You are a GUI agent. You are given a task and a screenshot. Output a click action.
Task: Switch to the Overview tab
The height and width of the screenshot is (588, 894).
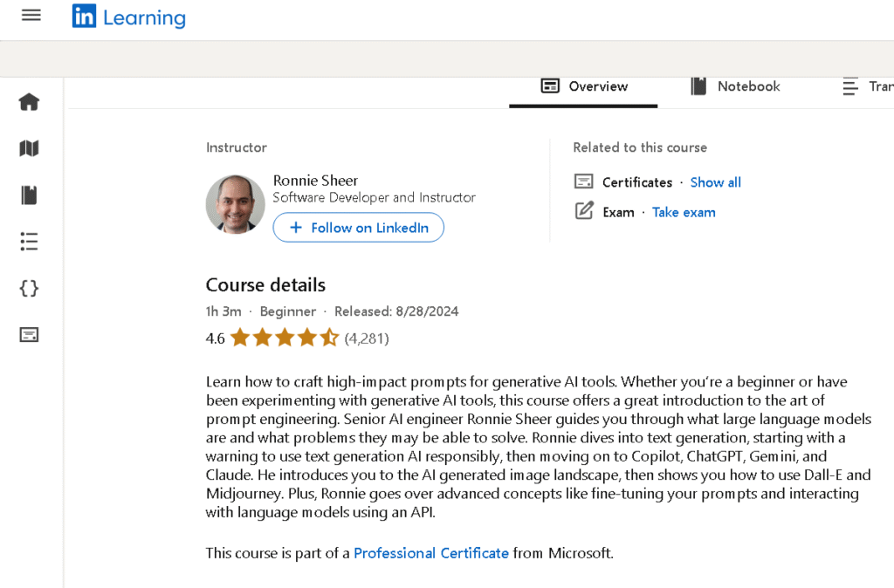[583, 86]
